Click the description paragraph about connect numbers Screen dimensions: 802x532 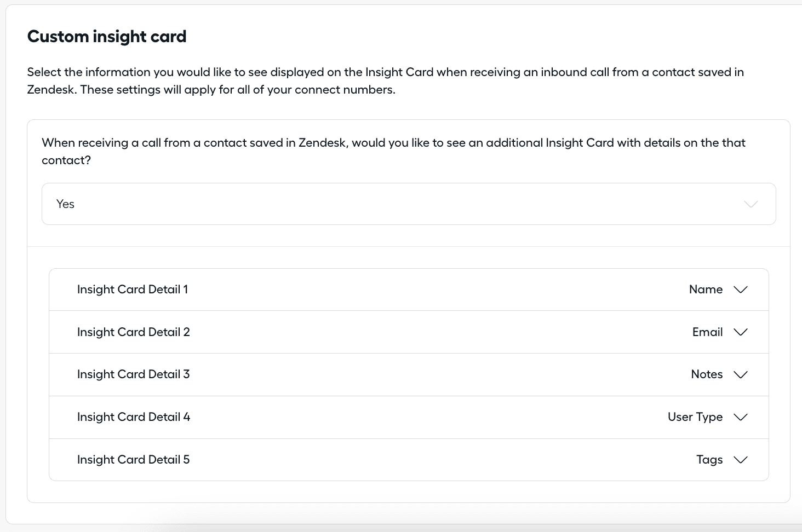[385, 80]
